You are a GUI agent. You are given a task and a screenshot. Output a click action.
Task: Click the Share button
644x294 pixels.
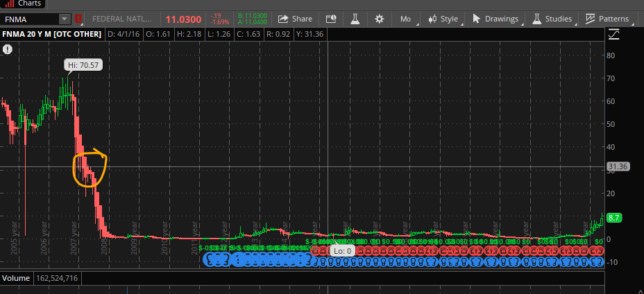click(295, 19)
